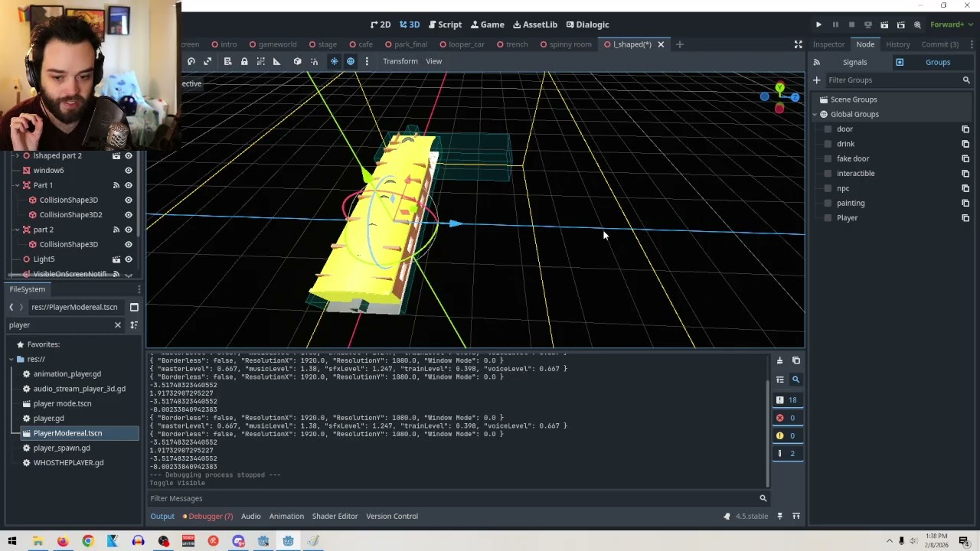This screenshot has width=980, height=551.
Task: Click the lock selected node icon
Action: (244, 61)
